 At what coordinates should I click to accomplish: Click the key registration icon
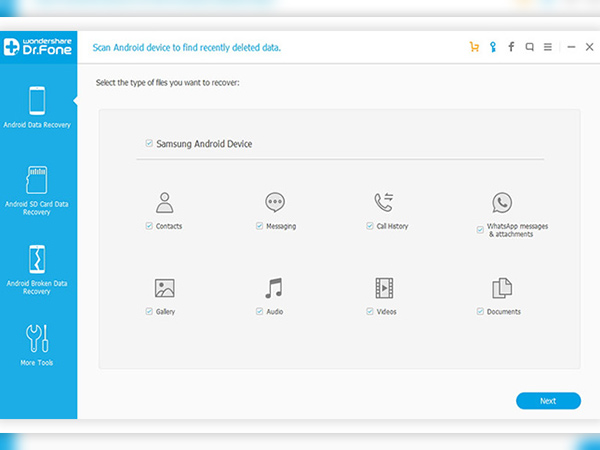point(492,46)
